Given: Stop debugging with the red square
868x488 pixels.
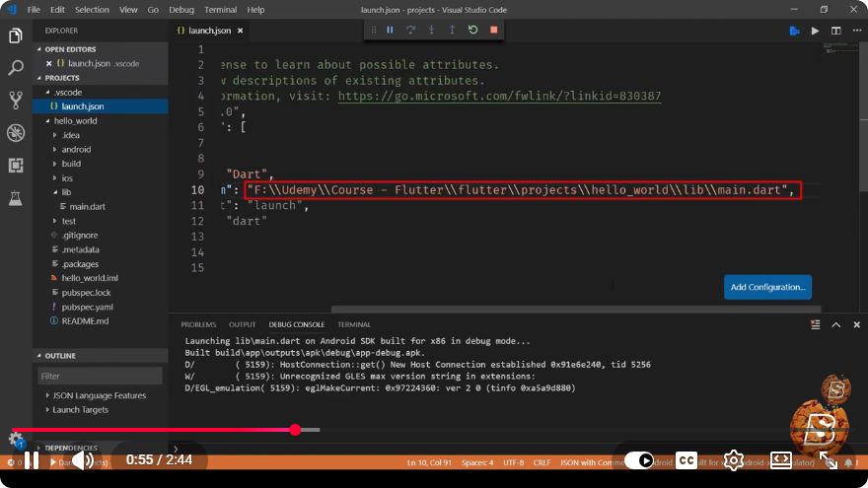Looking at the screenshot, I should pos(494,30).
